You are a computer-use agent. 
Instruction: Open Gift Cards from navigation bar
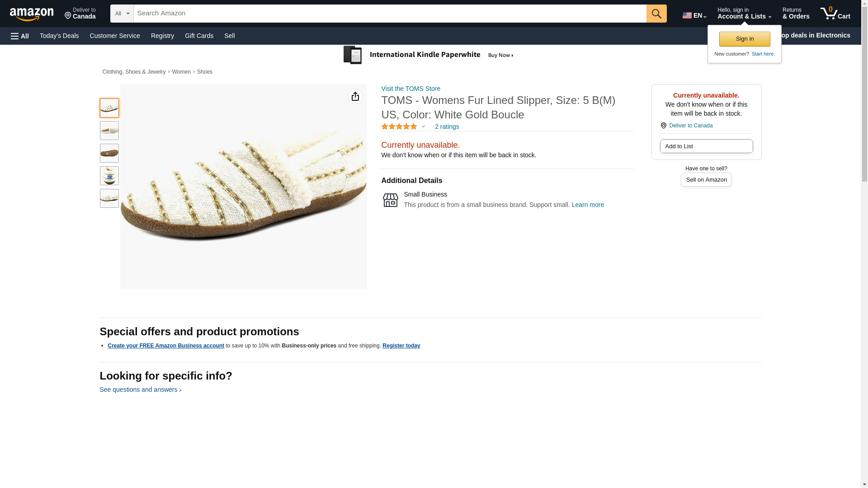coord(199,36)
